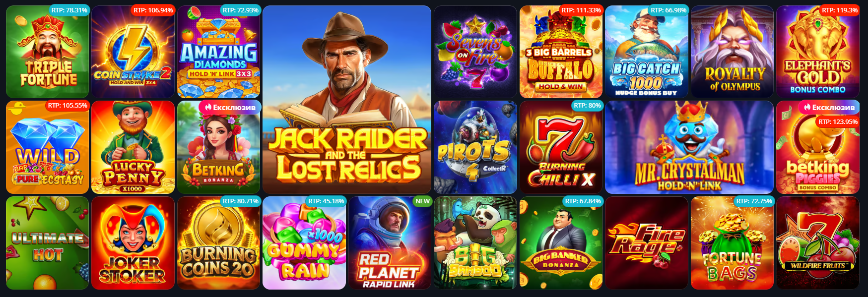The height and width of the screenshot is (297, 868).
Task: Launch the exclusive Betking Bonanza game
Action: coord(219,147)
